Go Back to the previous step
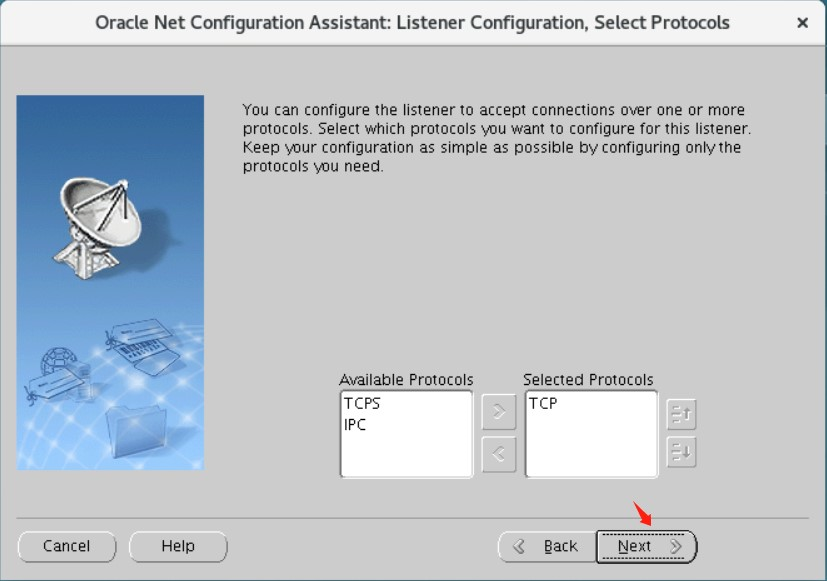Screen dimensions: 827x581 point(547,546)
